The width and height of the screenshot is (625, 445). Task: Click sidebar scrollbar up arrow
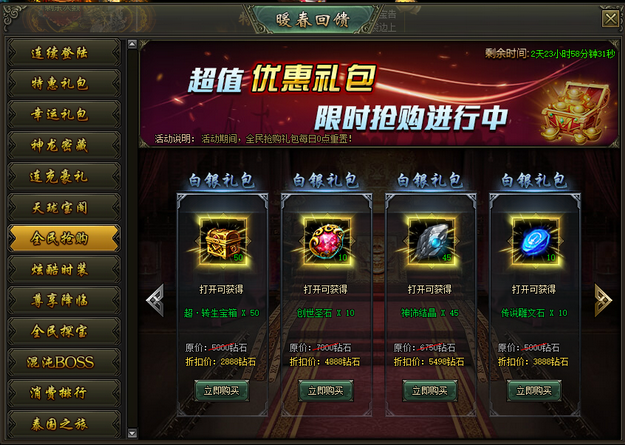[132, 44]
